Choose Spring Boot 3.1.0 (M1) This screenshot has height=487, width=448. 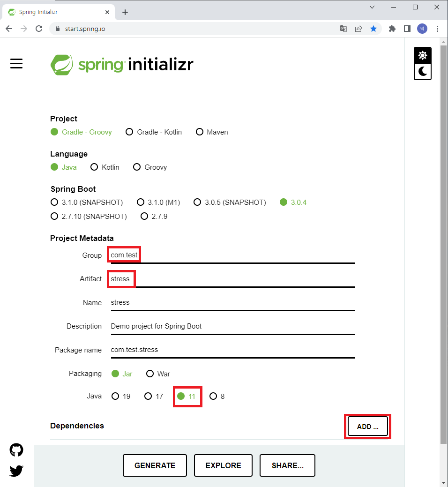point(159,202)
